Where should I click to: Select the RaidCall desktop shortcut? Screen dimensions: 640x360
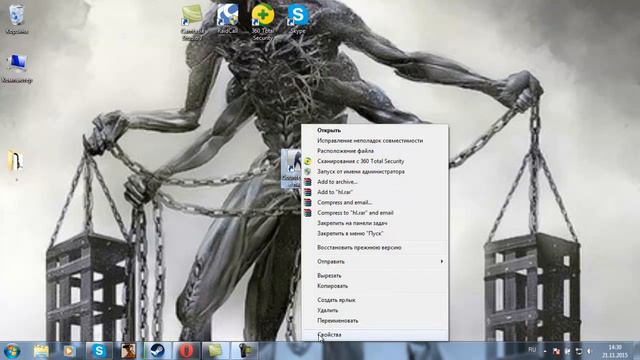pyautogui.click(x=227, y=19)
